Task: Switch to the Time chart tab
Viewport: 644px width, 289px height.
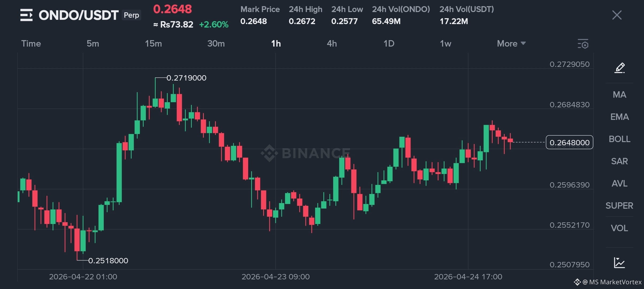Action: [x=31, y=43]
